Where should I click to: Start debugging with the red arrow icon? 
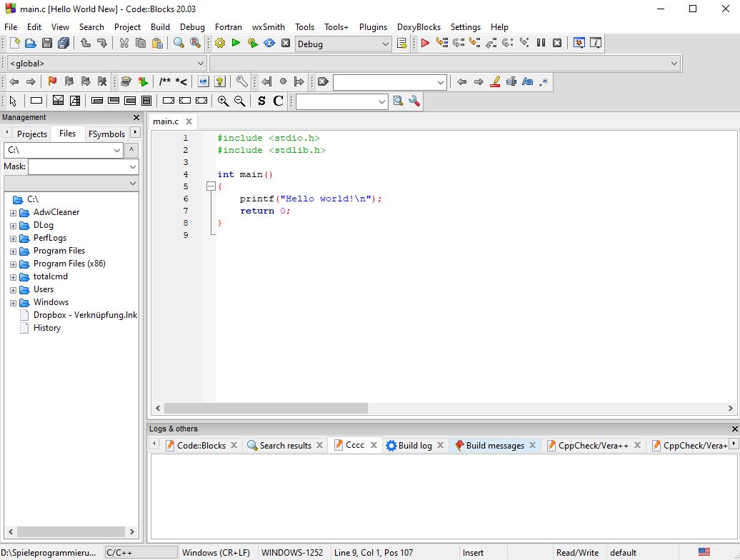pyautogui.click(x=425, y=44)
